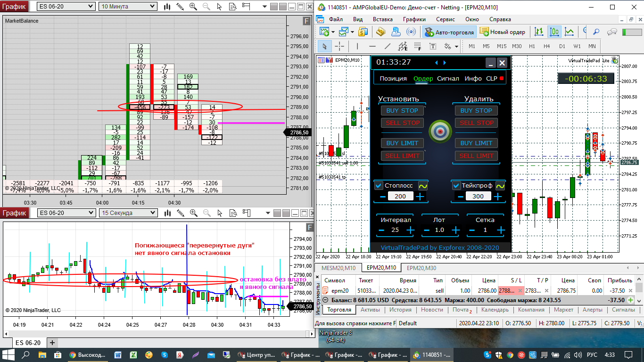Click the Тейкпроф value field showing 300
The height and width of the screenshot is (362, 644).
pos(478,197)
